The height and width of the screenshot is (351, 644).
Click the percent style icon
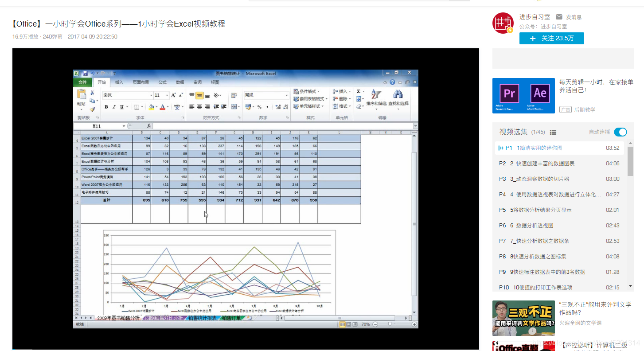coord(259,107)
